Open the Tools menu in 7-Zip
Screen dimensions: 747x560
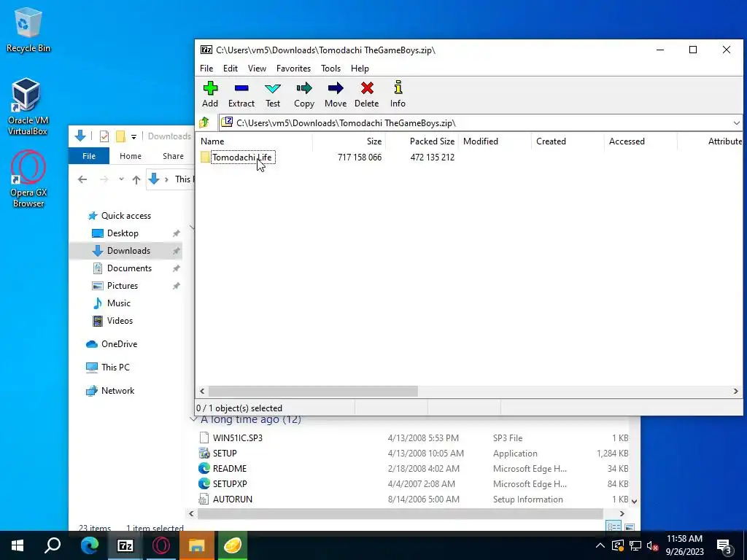tap(330, 69)
